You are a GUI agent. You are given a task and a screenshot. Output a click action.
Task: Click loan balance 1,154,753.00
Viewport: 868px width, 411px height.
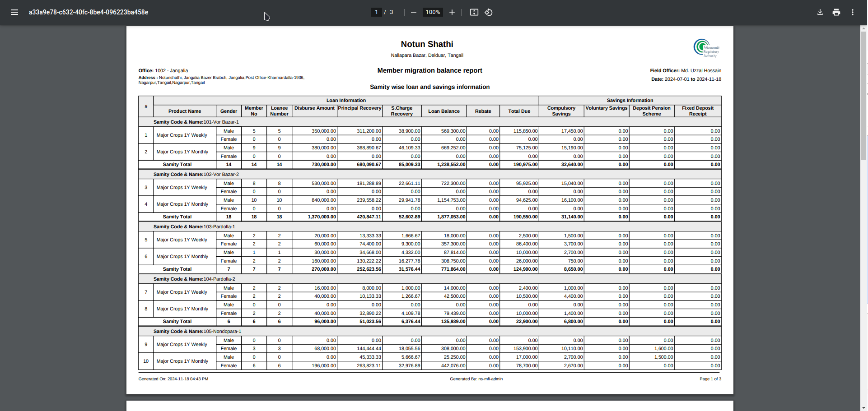pos(451,200)
